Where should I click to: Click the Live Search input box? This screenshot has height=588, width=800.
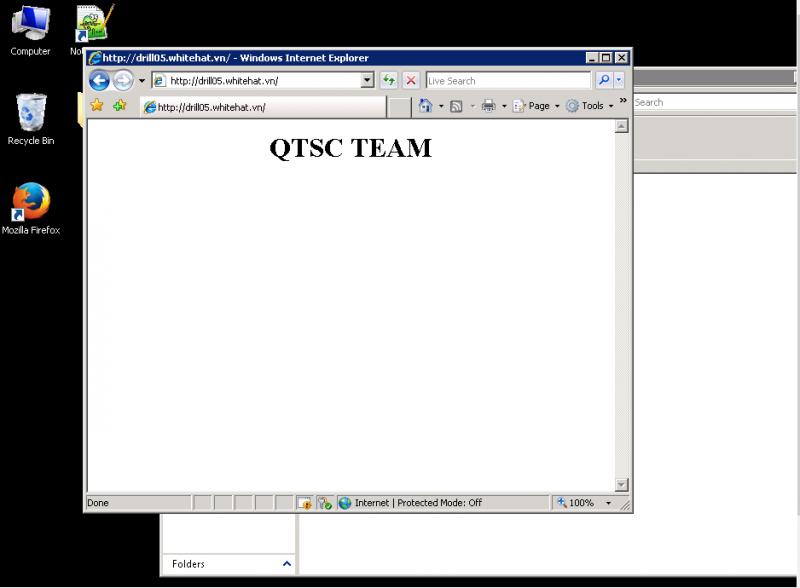pyautogui.click(x=508, y=81)
